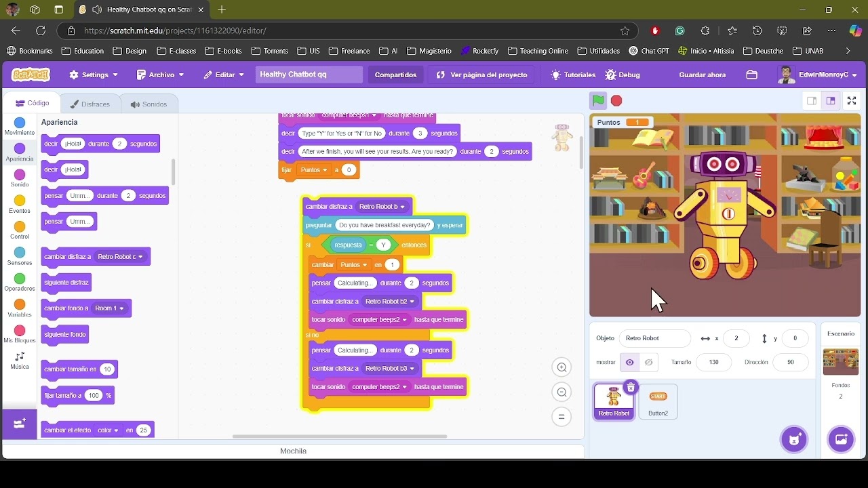868x488 pixels.
Task: Select the Variables block category
Action: point(20,308)
